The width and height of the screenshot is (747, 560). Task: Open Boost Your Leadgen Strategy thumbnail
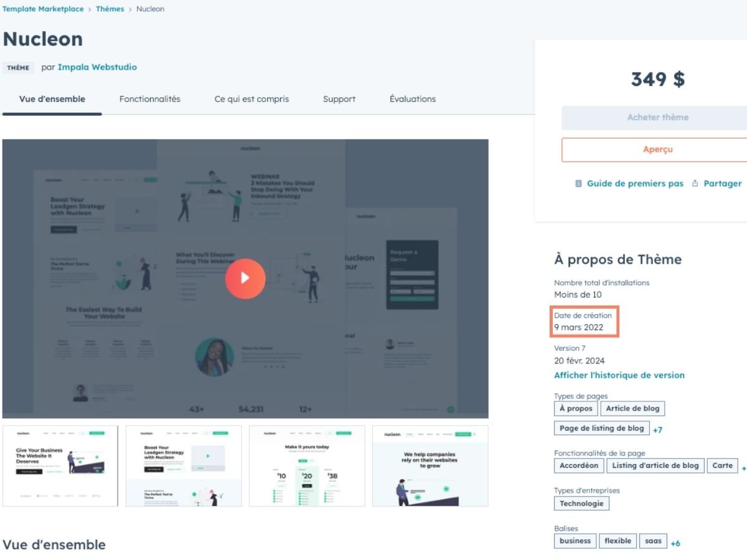coord(184,466)
